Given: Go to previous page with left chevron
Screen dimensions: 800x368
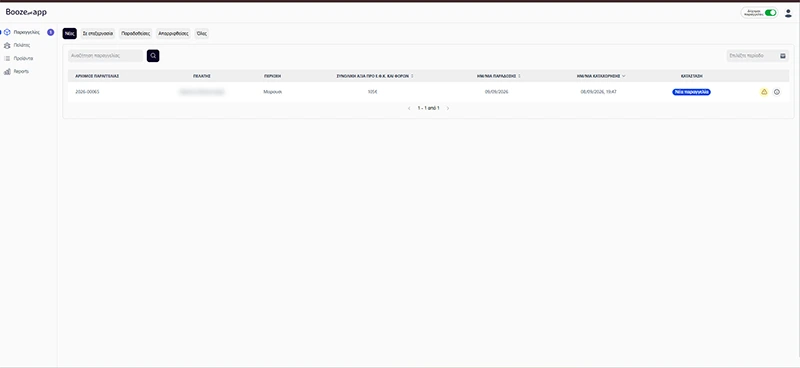Looking at the screenshot, I should click(x=409, y=108).
